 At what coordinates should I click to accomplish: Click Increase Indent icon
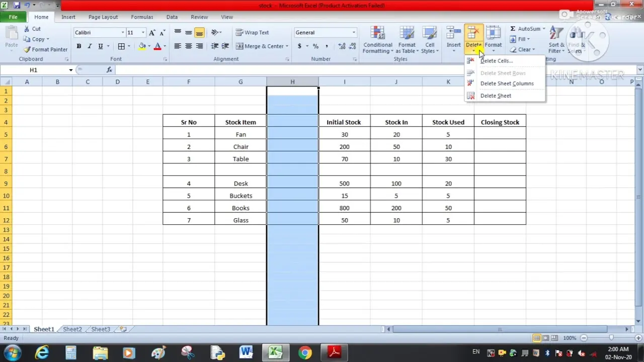click(226, 46)
